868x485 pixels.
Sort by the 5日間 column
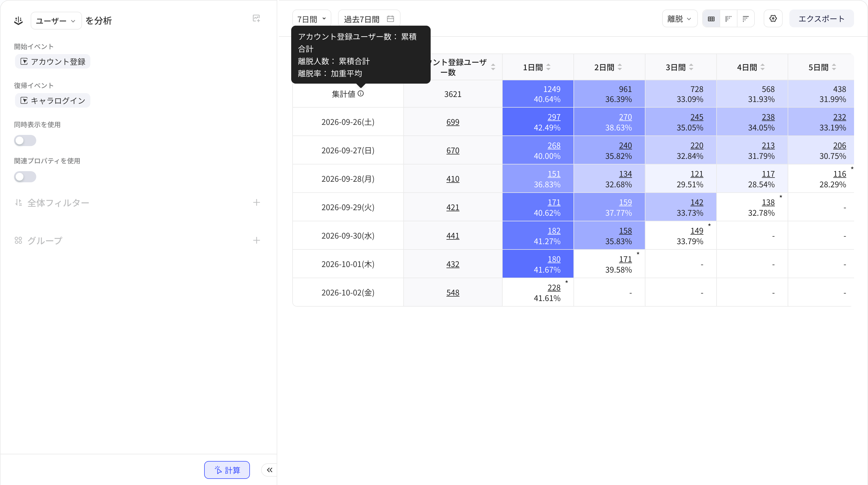tap(834, 67)
